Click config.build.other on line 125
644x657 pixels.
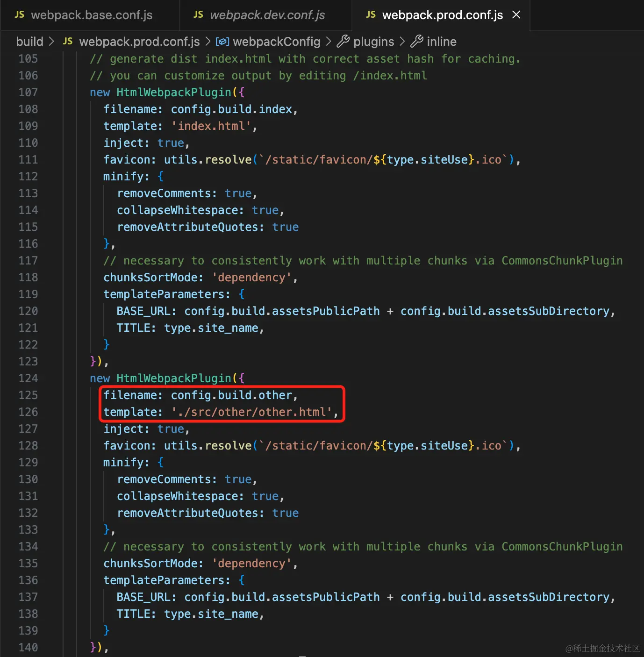click(x=231, y=395)
